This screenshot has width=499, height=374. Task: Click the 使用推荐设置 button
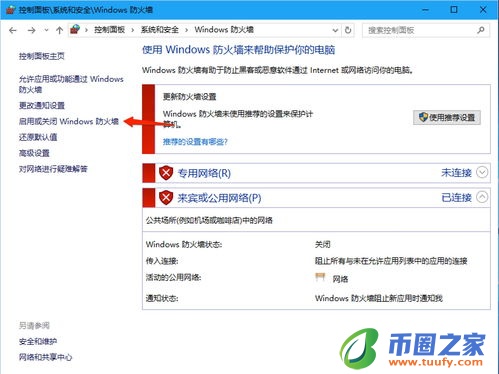coord(447,118)
